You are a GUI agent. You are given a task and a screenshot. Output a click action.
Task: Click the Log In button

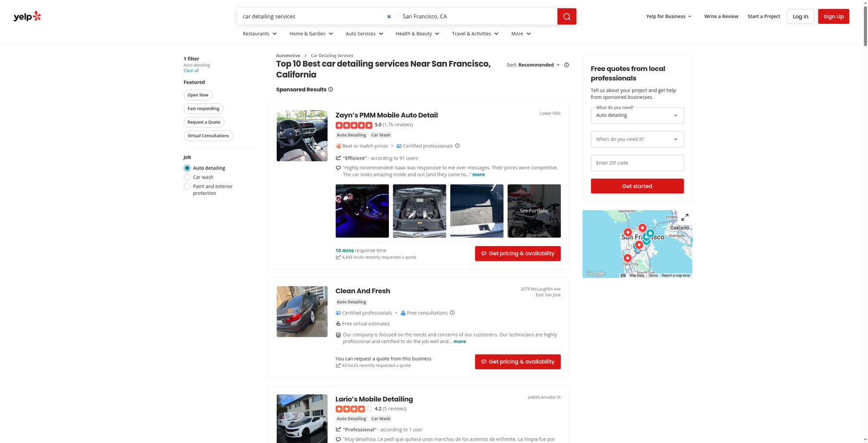tap(800, 16)
